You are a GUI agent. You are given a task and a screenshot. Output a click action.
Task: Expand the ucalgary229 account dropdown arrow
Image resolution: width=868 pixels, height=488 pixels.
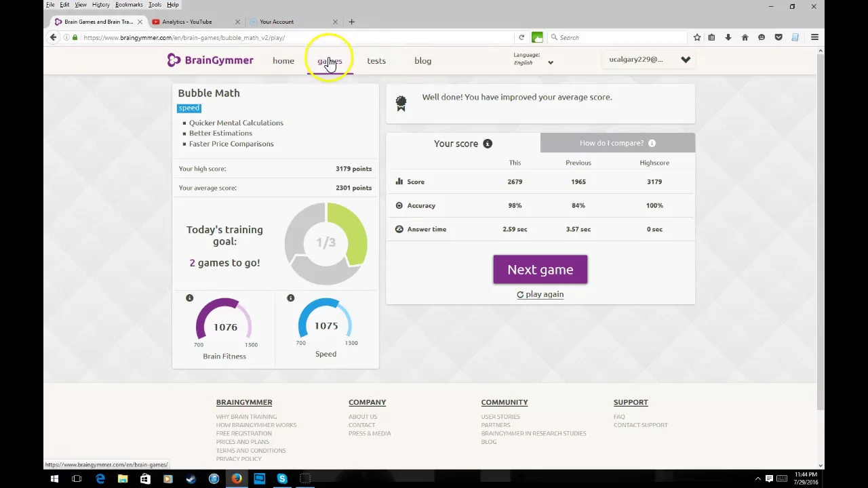(686, 60)
